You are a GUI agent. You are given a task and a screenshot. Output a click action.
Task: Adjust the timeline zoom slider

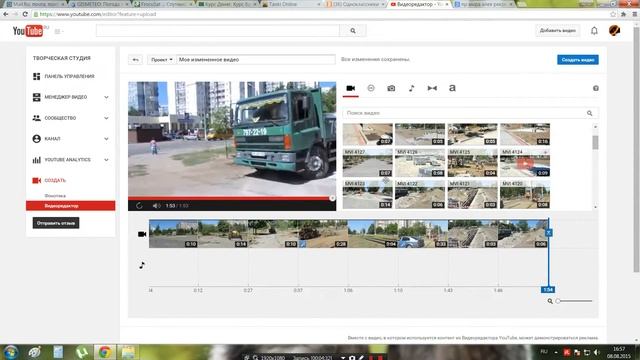pyautogui.click(x=574, y=301)
